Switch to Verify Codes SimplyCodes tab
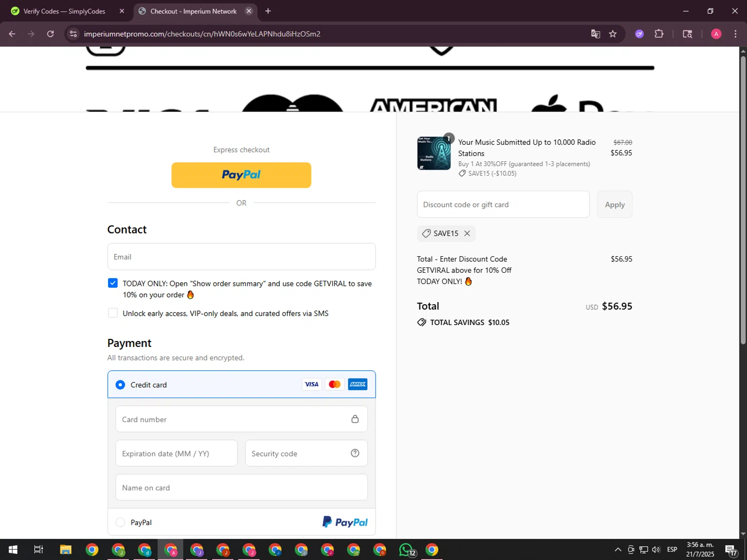The image size is (747, 560). [64, 11]
